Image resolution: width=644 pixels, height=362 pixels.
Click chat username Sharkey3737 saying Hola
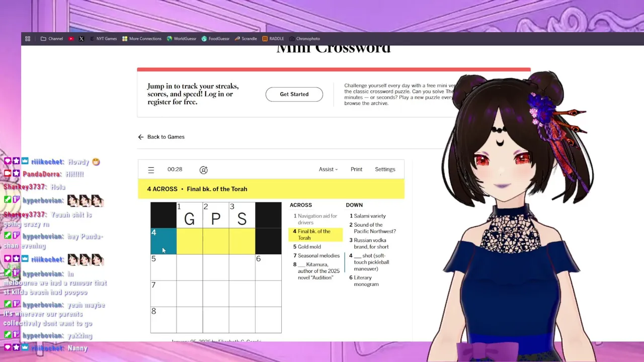pyautogui.click(x=23, y=187)
